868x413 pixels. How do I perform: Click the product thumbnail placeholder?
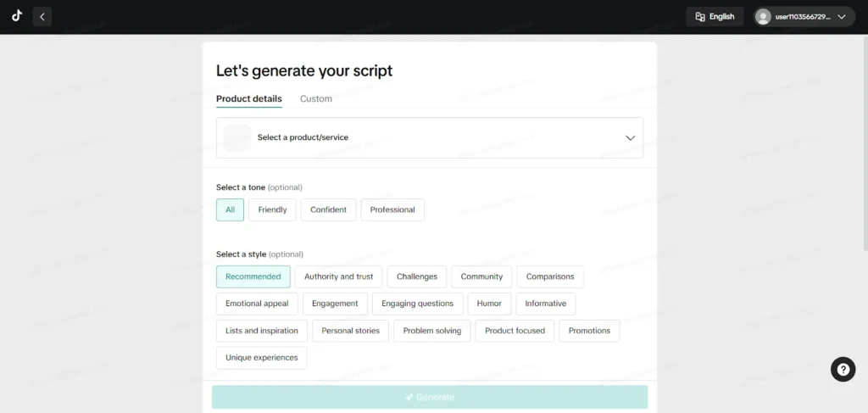pos(237,137)
